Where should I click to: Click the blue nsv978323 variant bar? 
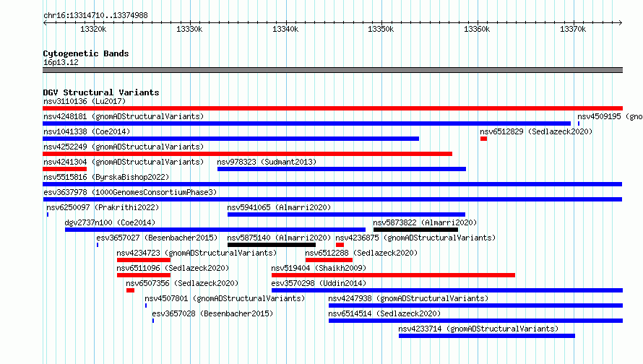pyautogui.click(x=342, y=169)
